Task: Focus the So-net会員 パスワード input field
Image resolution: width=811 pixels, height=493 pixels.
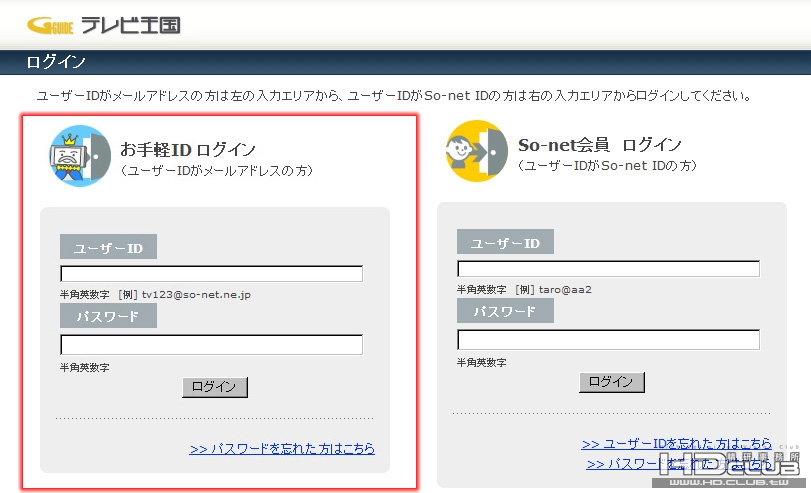Action: point(608,340)
